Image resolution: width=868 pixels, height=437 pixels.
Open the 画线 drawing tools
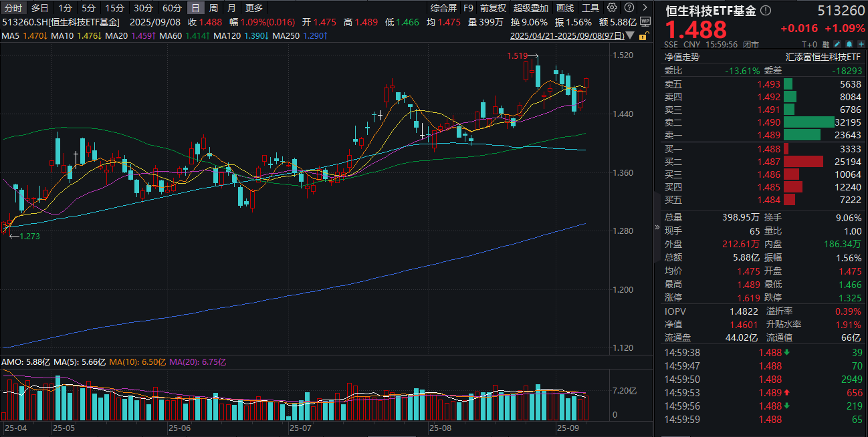[x=565, y=8]
